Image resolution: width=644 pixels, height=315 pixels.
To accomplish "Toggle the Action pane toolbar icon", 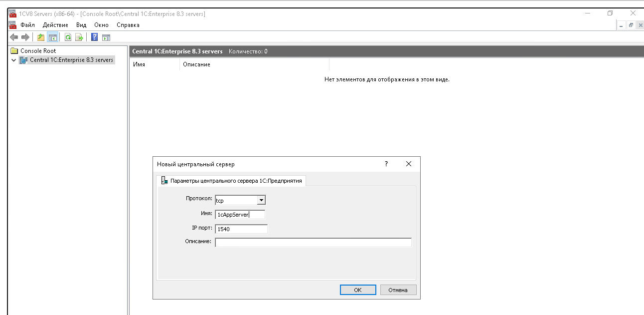I will [106, 37].
